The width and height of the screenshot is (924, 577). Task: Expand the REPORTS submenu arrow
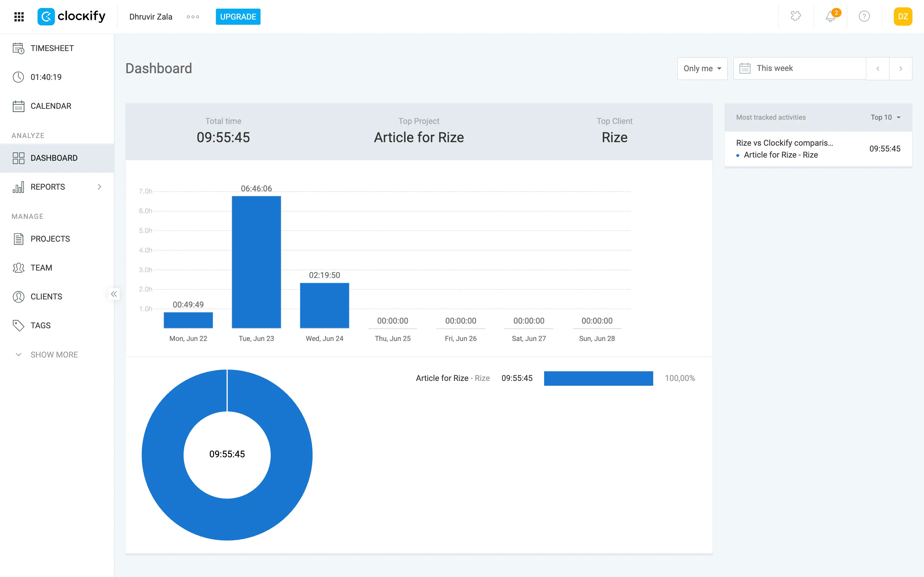99,187
